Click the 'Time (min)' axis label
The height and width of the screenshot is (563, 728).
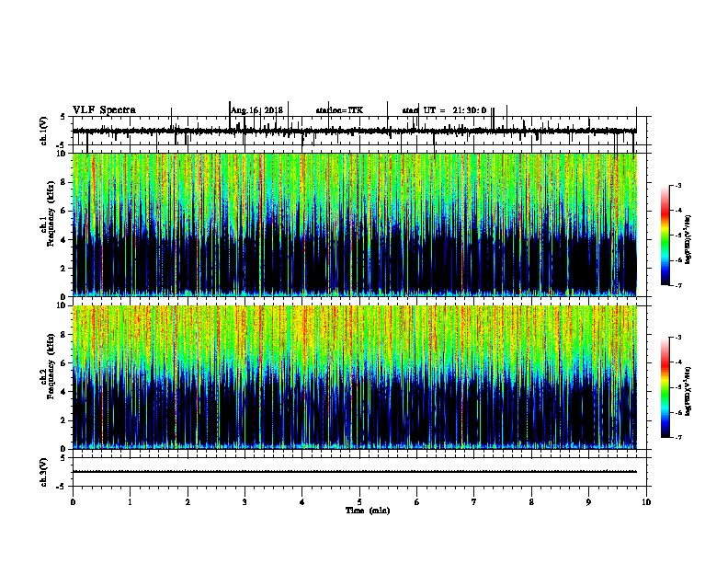coord(368,511)
